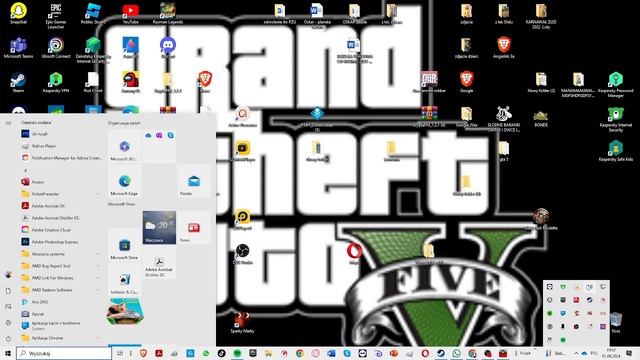Click the Wyszukaj search box on the taskbar

pyautogui.click(x=64, y=353)
